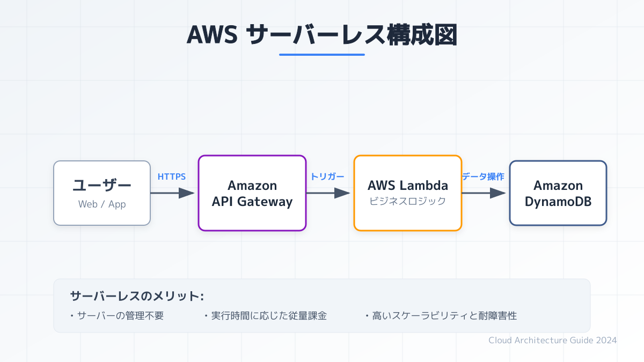Click the サーバーの管理不要 bullet
Screen dimensions: 644x362
coord(117,316)
